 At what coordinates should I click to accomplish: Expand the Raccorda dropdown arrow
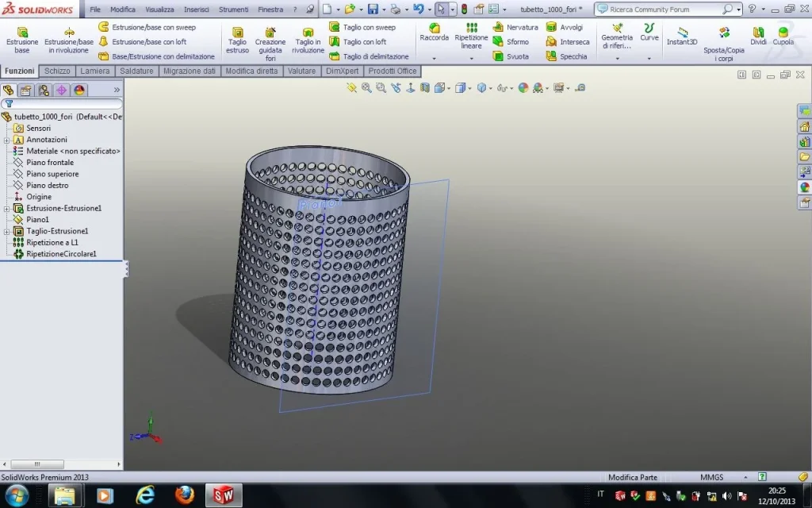434,59
